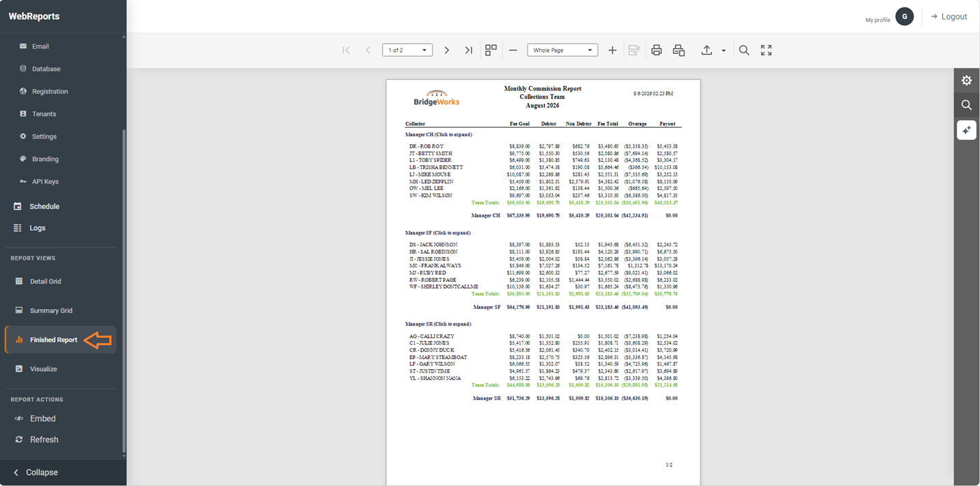This screenshot has width=980, height=486.
Task: Expand Manager CH group
Action: point(438,135)
